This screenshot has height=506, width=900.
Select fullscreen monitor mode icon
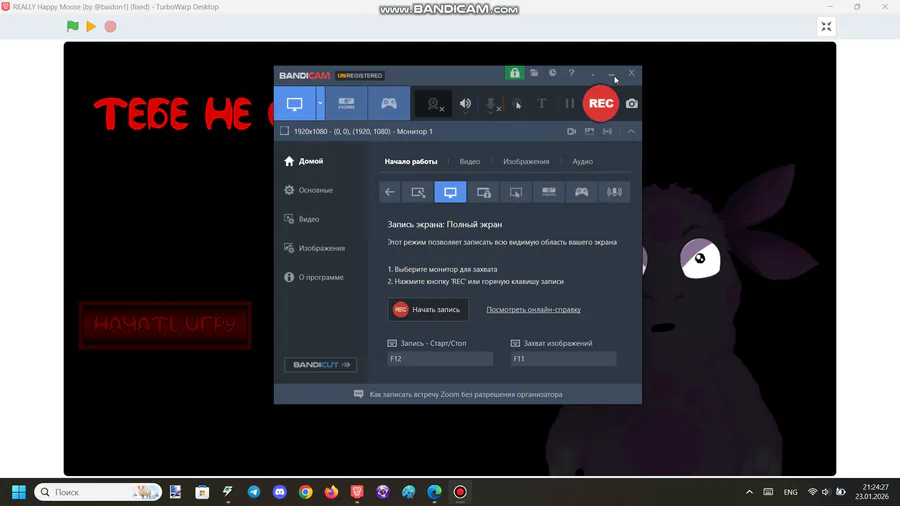click(x=451, y=192)
